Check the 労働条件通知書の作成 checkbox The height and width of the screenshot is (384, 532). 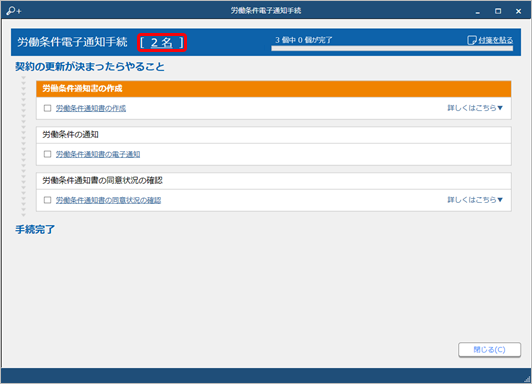point(48,108)
